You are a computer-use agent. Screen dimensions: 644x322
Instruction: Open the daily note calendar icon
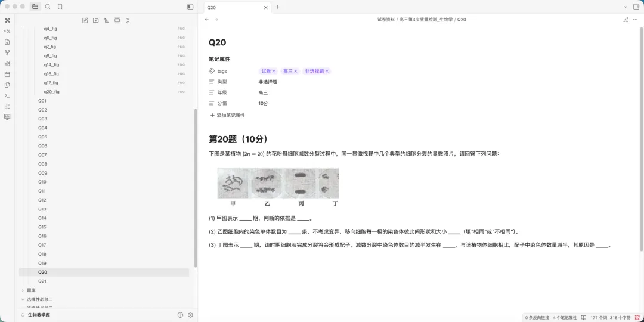(x=7, y=75)
